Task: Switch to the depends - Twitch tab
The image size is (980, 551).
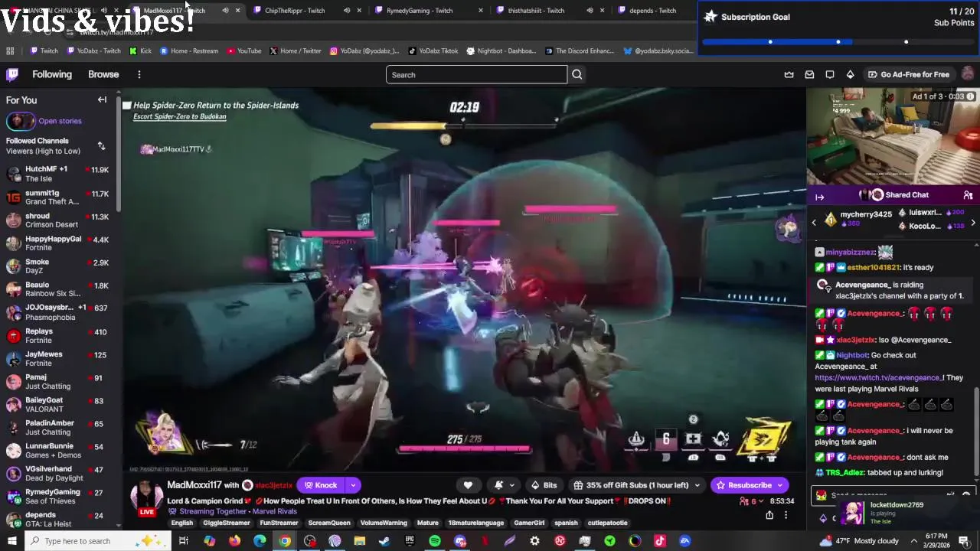Action: [652, 10]
